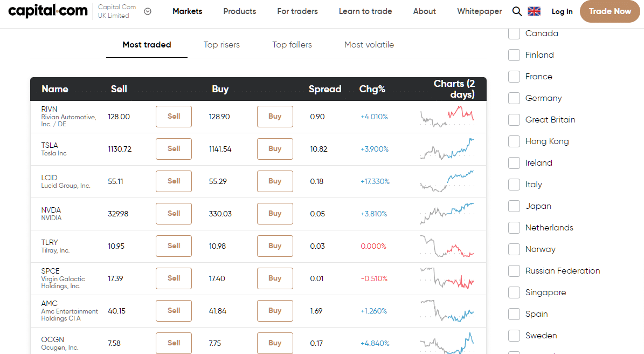Image resolution: width=644 pixels, height=354 pixels.
Task: Expand the Capital Com UK Limited selector
Action: pos(148,11)
